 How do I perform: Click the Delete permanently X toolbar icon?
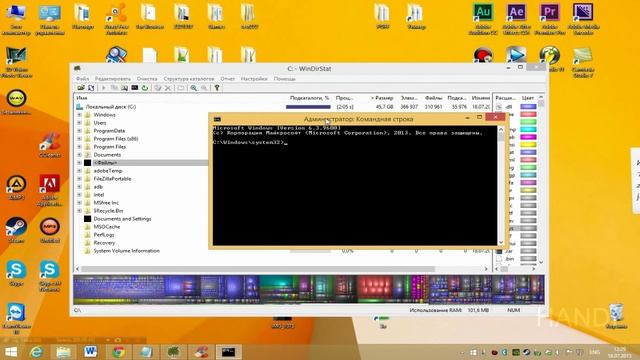tap(168, 88)
